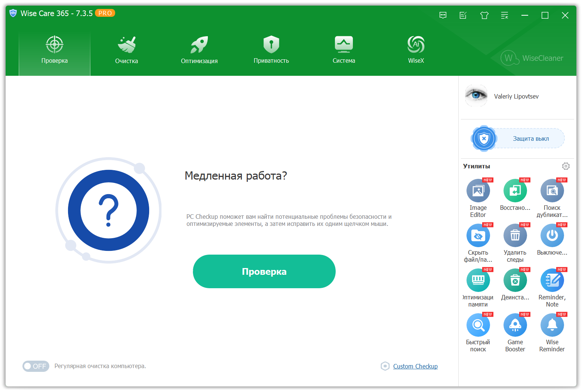
Task: Open the duplicate finder (Поиск дубликат) utility
Action: (x=552, y=191)
